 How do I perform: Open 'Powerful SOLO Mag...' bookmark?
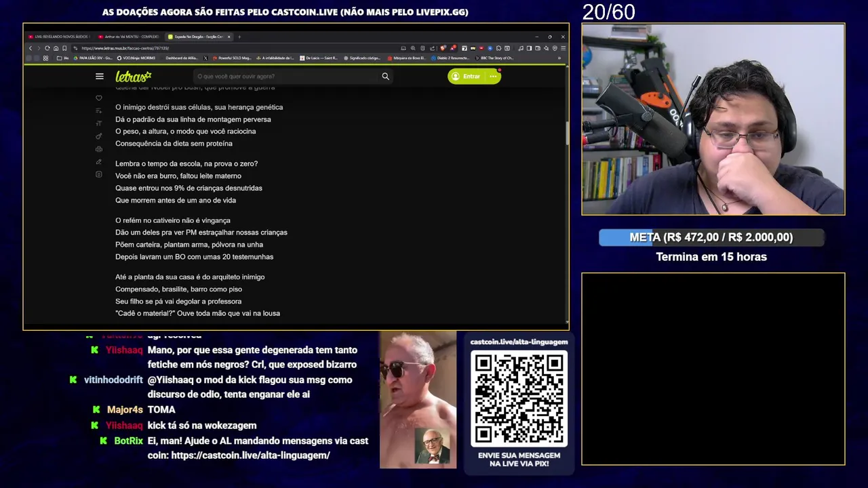232,58
